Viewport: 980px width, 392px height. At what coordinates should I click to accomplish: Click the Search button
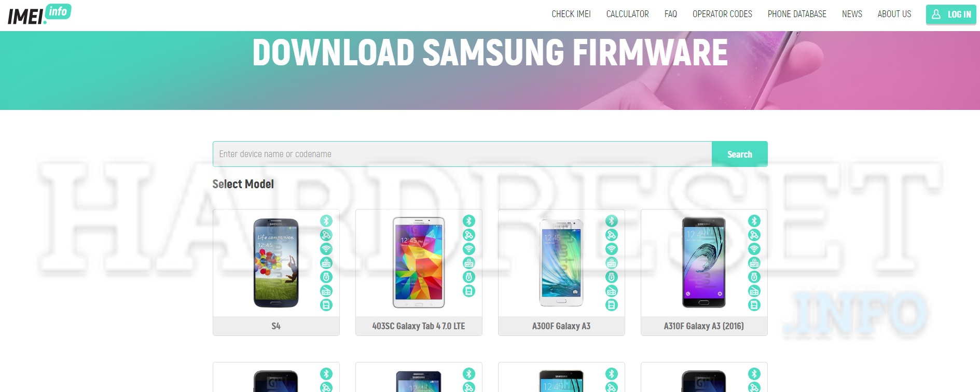coord(739,154)
